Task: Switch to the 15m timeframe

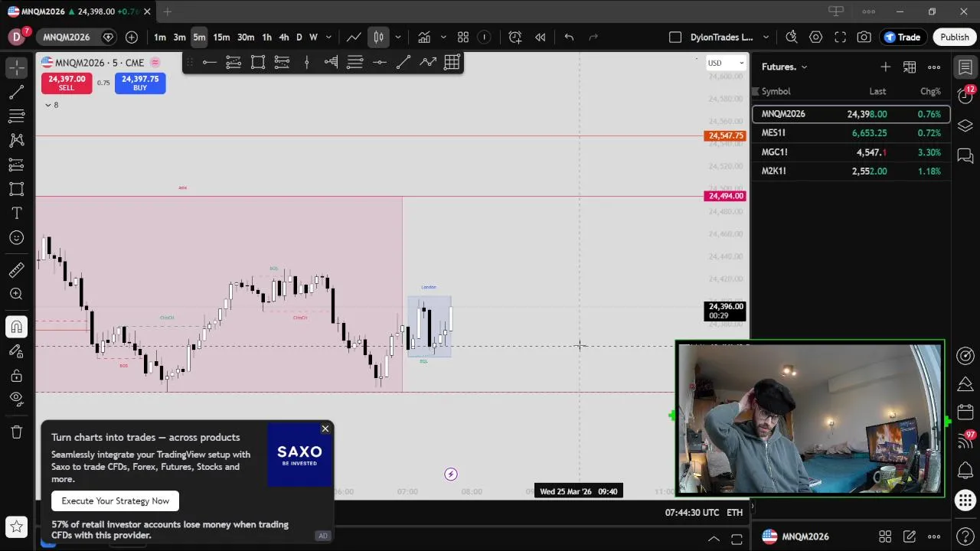Action: tap(221, 37)
